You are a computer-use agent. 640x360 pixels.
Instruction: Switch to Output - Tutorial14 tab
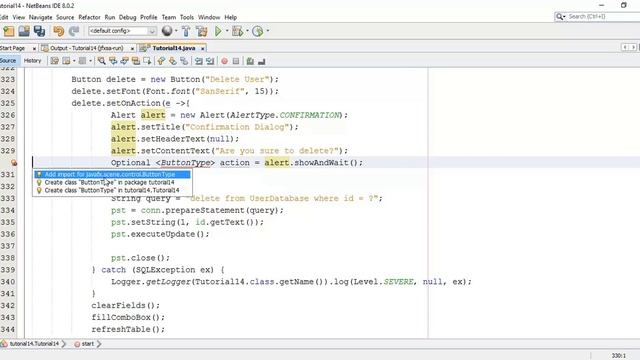(x=86, y=48)
